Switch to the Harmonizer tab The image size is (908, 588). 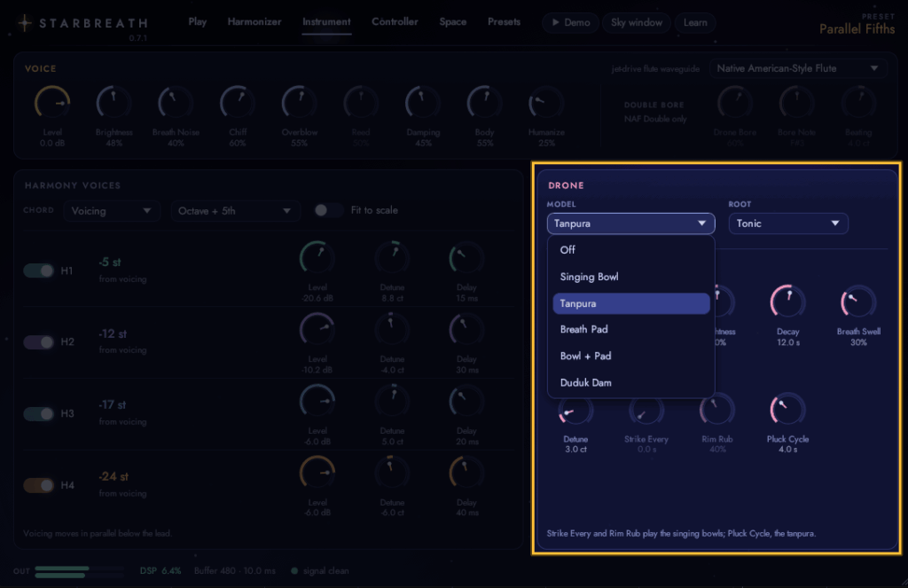254,22
